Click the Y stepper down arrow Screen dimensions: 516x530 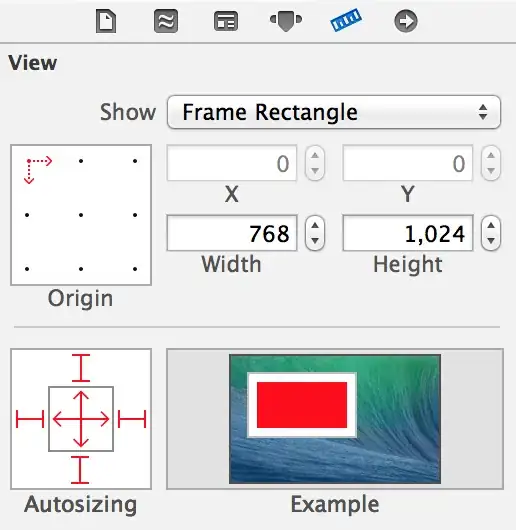(x=491, y=171)
